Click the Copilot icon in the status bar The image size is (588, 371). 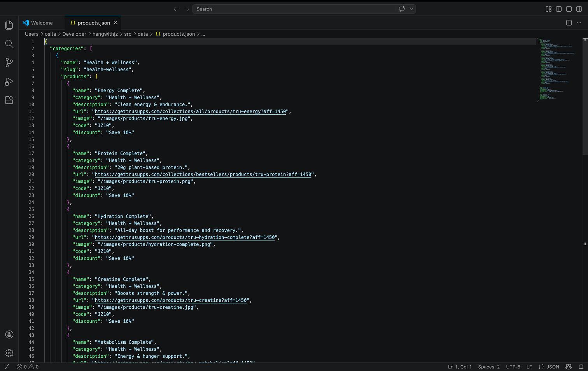pos(568,366)
